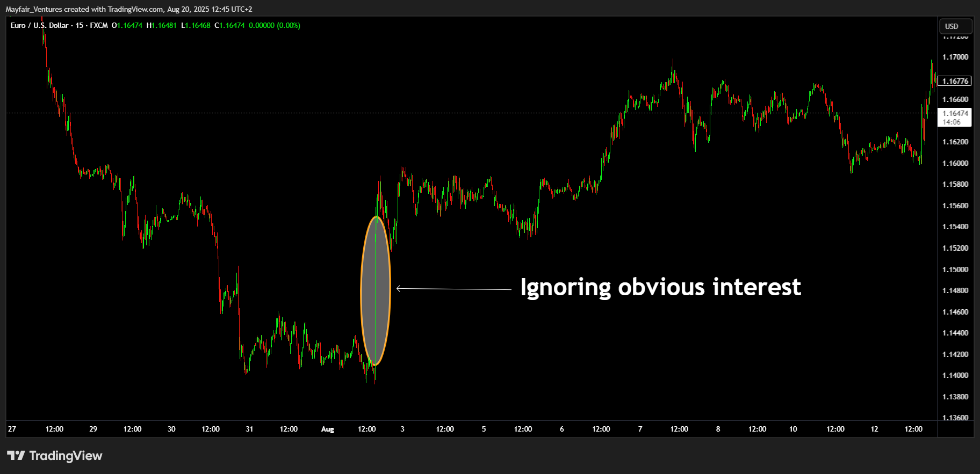This screenshot has width=980, height=474.
Task: Click the Aug label on the time axis
Action: click(x=328, y=429)
